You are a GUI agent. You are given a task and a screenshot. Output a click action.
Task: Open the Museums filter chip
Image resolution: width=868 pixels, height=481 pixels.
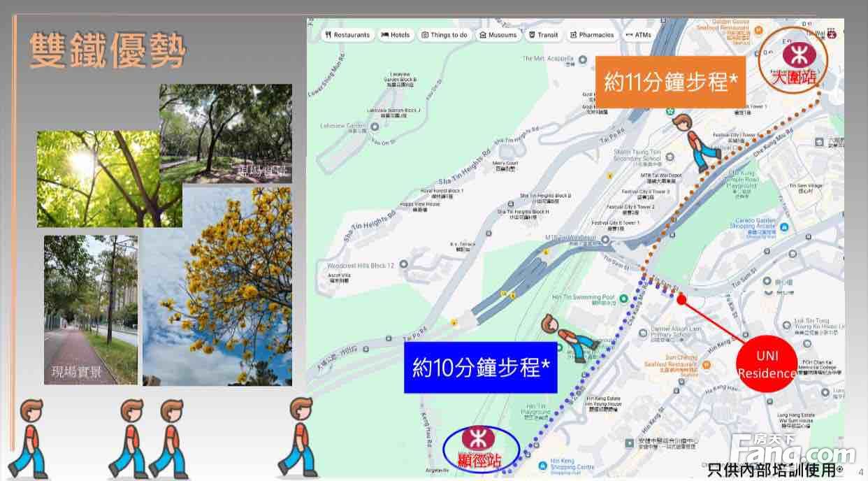coord(498,35)
